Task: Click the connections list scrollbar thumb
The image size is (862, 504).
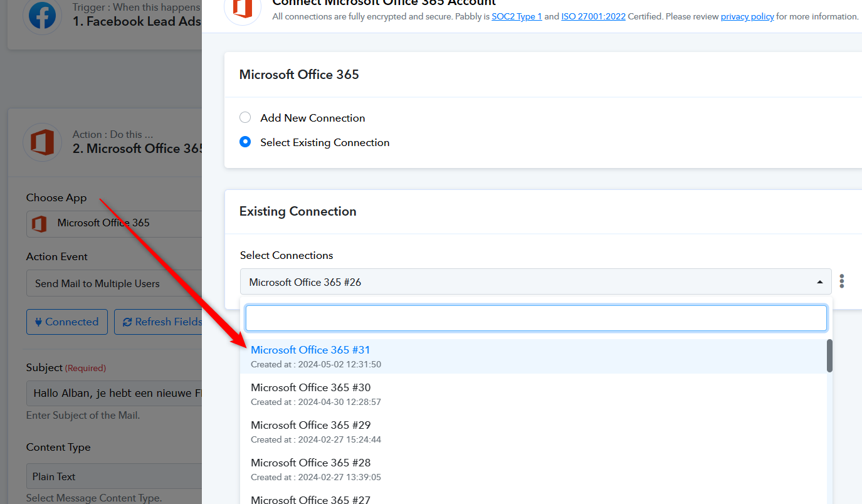Action: [x=829, y=355]
